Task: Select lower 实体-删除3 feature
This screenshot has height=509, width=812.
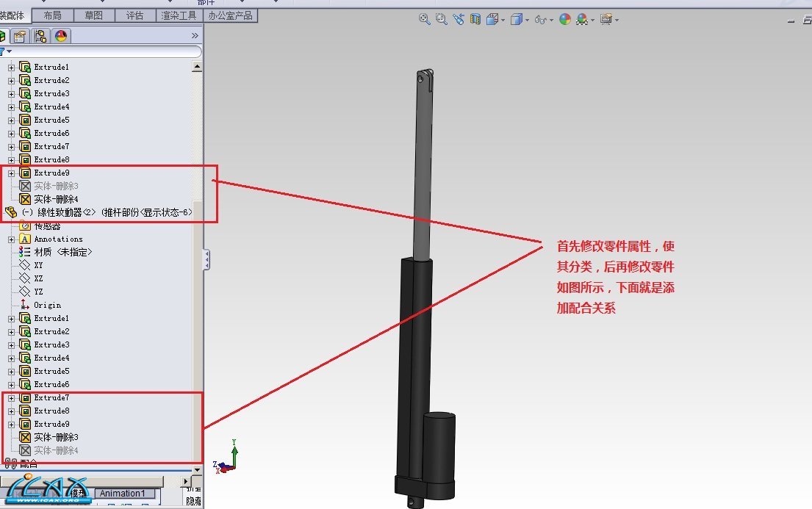Action: pos(56,437)
